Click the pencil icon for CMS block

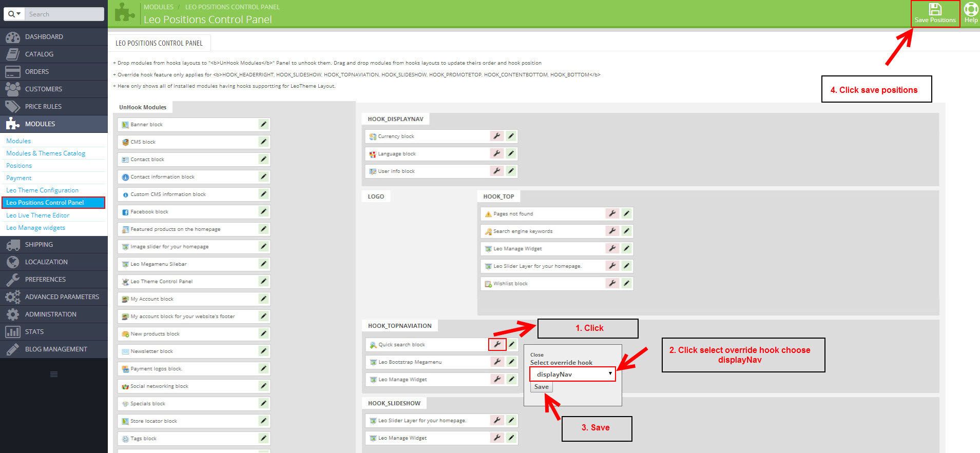pyautogui.click(x=263, y=142)
